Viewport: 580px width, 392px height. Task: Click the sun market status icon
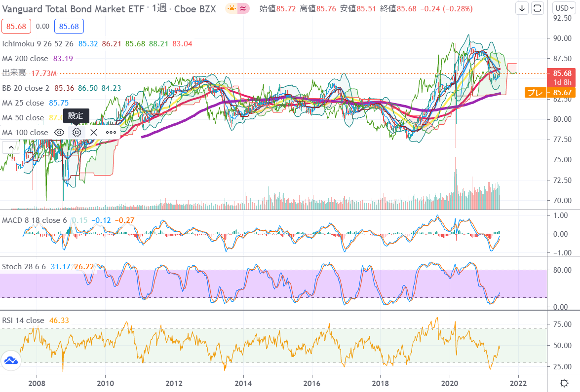232,8
